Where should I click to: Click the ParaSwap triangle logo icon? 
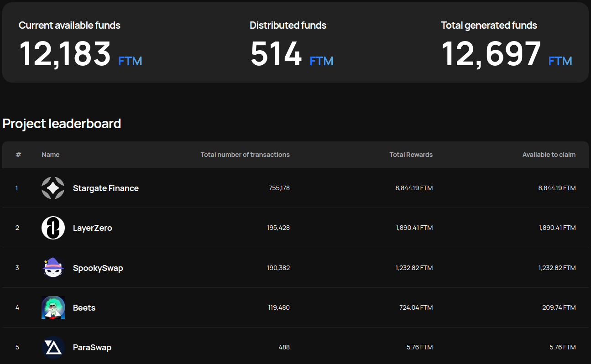53,347
